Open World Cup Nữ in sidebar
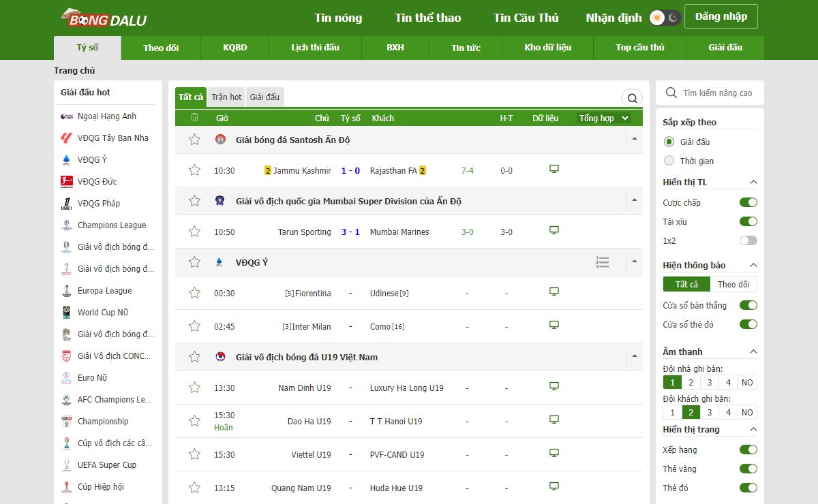 click(102, 313)
